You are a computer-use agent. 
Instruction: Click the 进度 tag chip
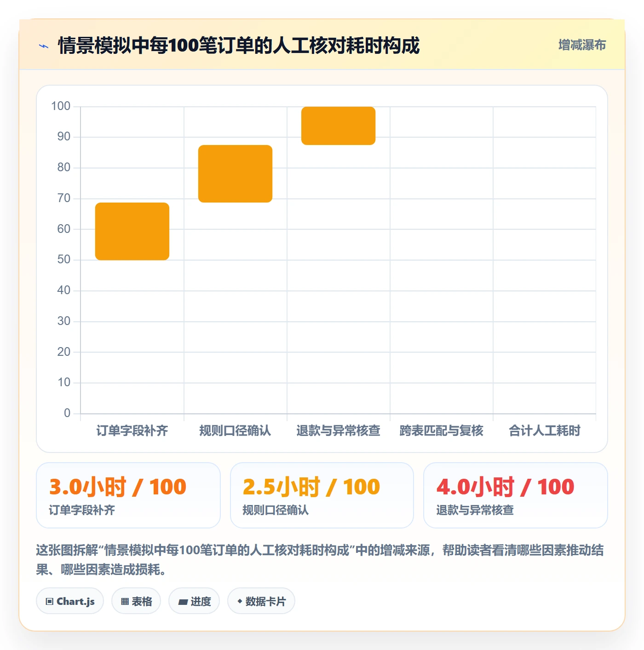[194, 601]
